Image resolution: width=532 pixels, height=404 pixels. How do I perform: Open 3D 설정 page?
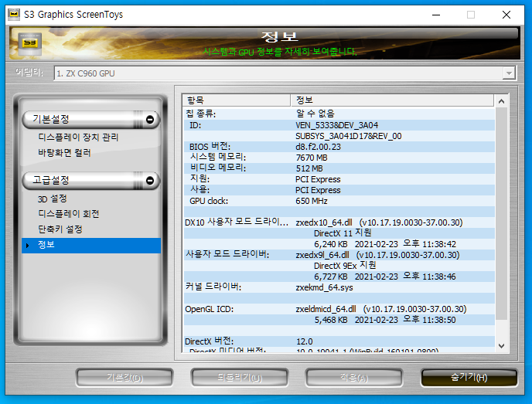[52, 199]
